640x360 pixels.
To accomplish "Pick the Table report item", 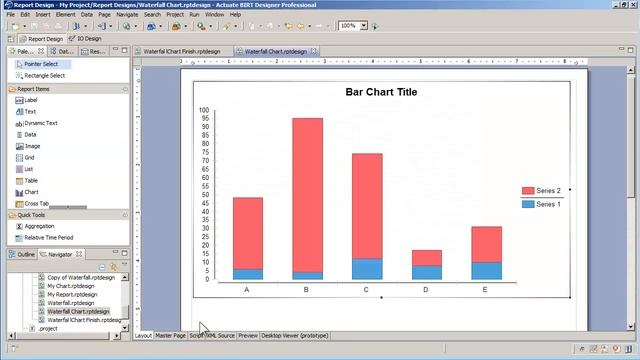I will 27,180.
